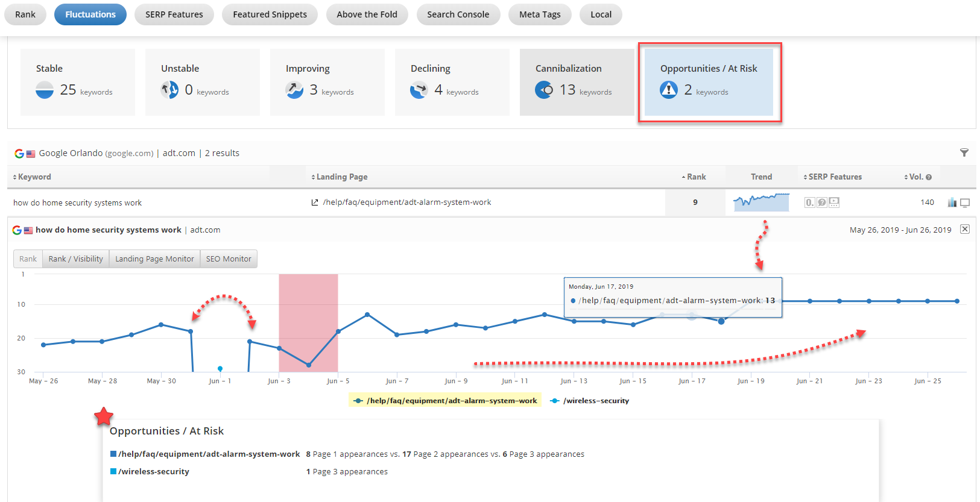Open the table filter funnel icon
The image size is (980, 502).
tap(964, 153)
